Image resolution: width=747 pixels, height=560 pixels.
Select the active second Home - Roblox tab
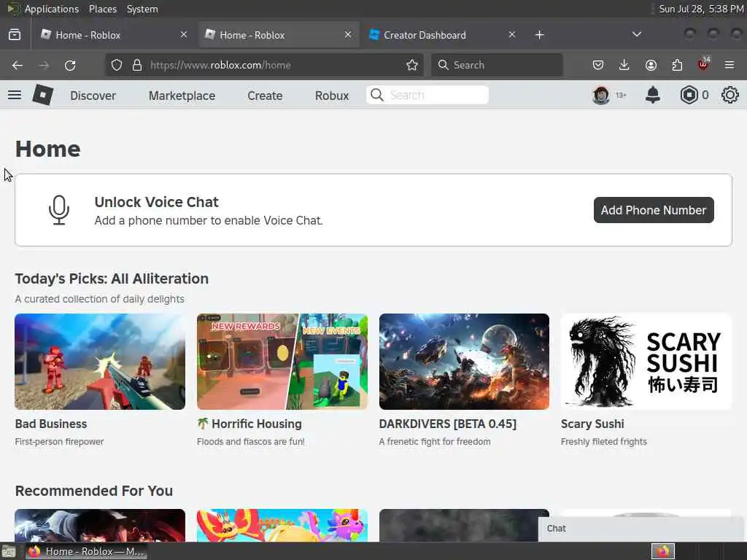coord(278,35)
